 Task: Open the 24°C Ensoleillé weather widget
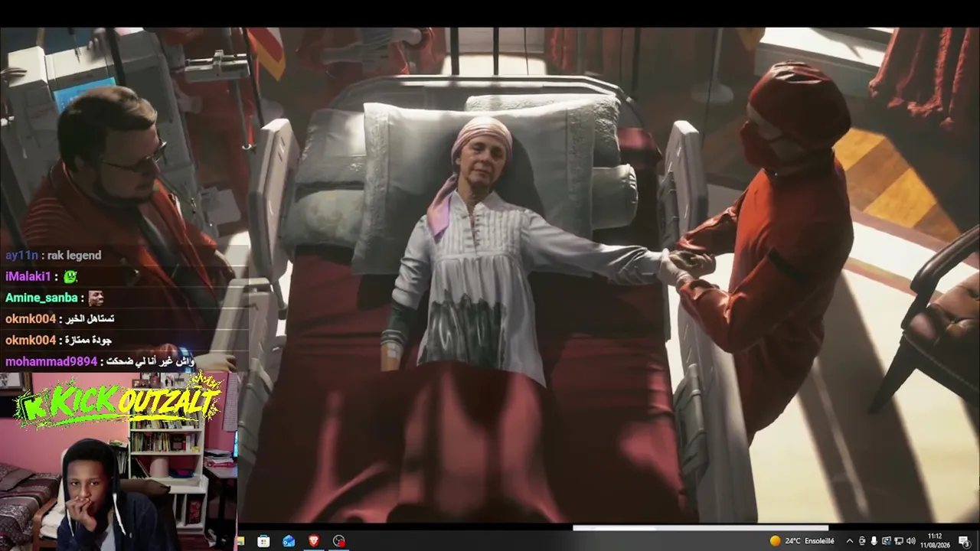pos(802,541)
